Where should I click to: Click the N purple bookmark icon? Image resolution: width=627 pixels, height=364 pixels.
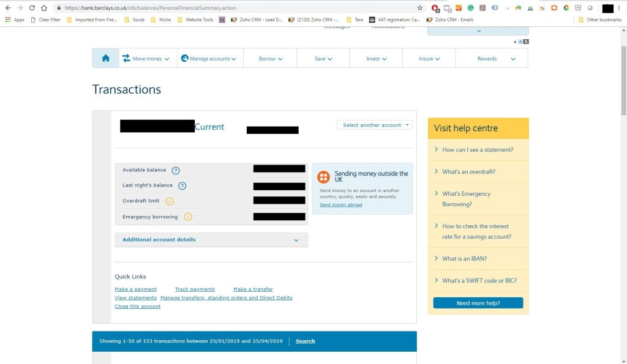pos(222,20)
